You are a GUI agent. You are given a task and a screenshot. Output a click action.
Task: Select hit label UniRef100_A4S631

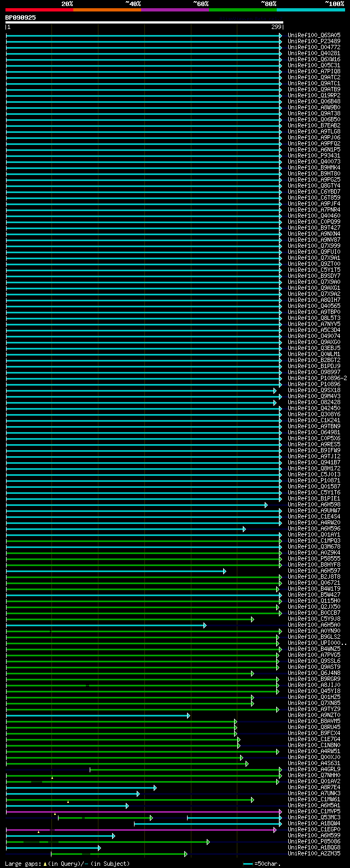[314, 763]
